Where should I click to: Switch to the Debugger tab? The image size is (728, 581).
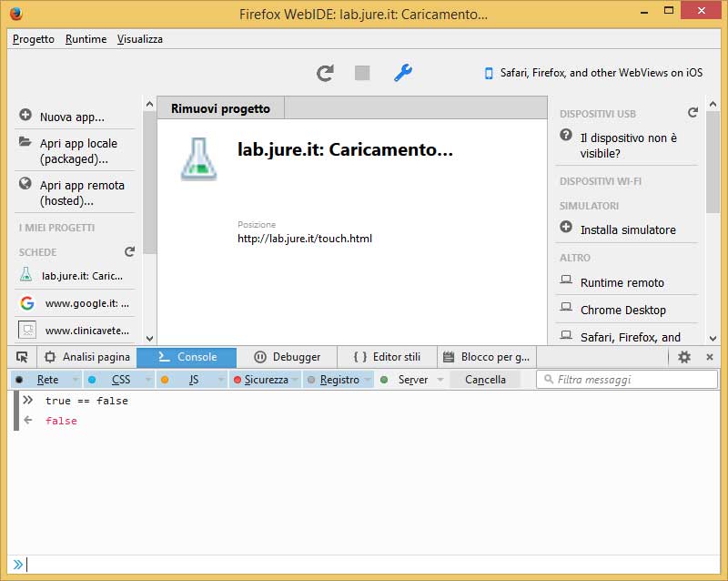[287, 357]
